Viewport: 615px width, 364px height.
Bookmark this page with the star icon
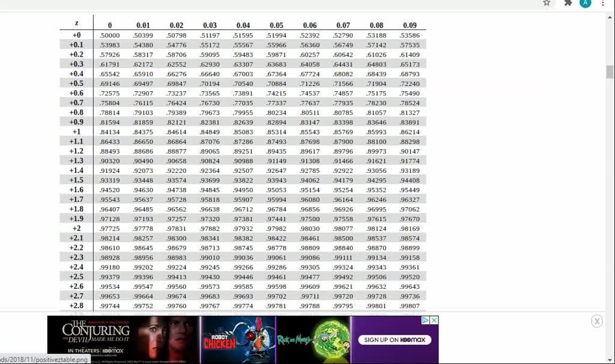tap(547, 3)
